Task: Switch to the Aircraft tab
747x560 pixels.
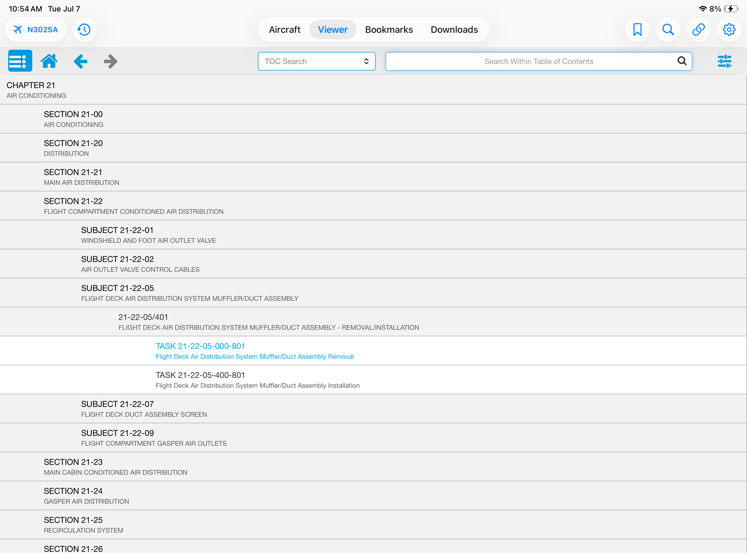Action: (x=284, y=30)
